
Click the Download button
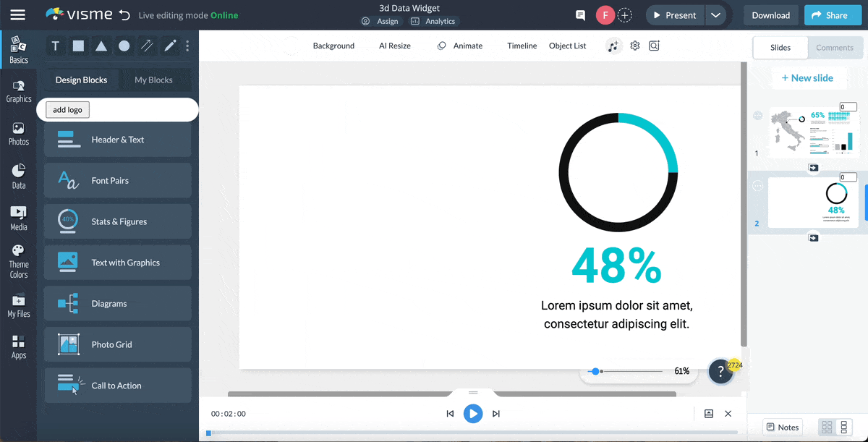pos(770,14)
